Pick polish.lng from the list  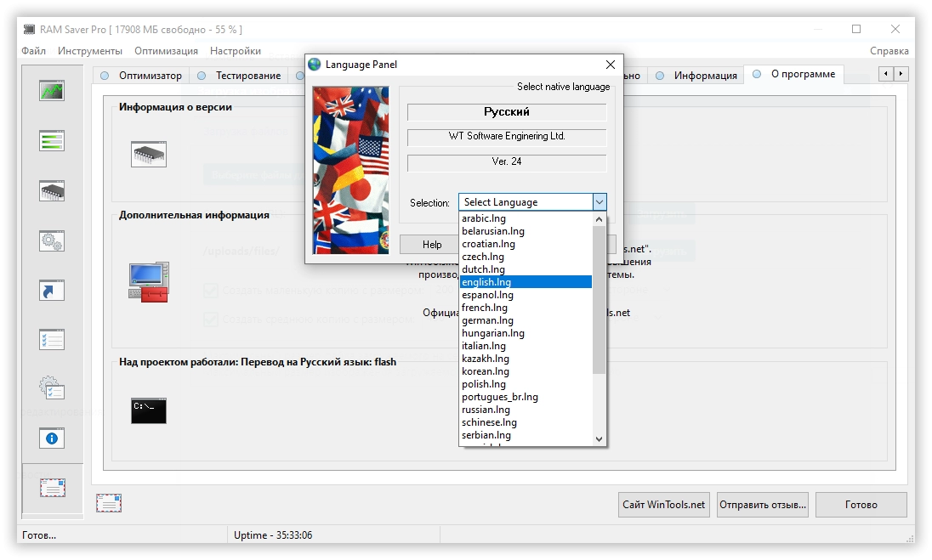click(526, 384)
